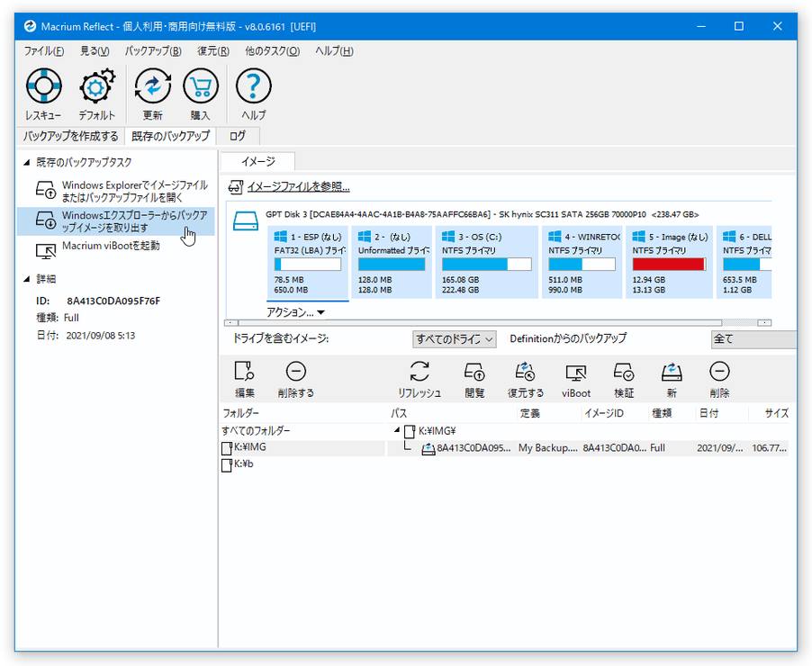Click the Full type cell of the backup row

tap(657, 448)
